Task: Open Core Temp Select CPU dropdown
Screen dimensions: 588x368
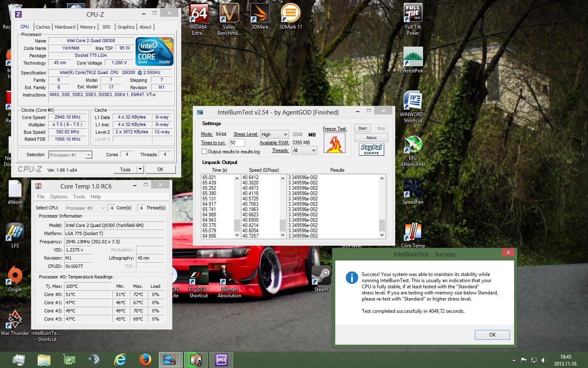Action: (x=85, y=208)
